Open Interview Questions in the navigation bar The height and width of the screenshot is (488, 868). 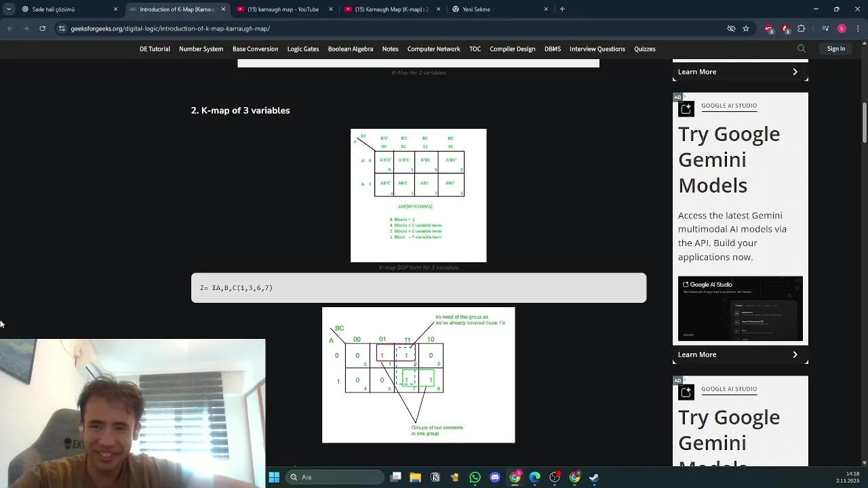pyautogui.click(x=597, y=49)
